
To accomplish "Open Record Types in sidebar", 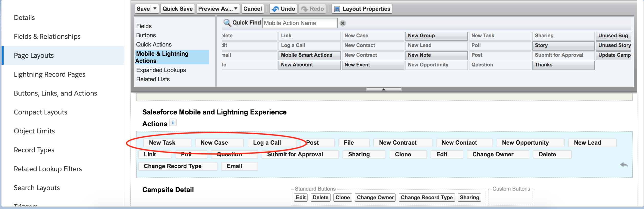I will pos(34,150).
